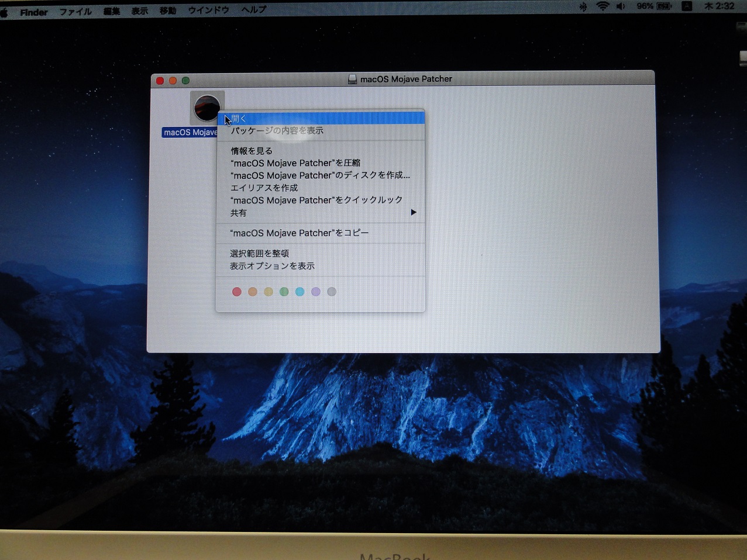Close the macOS Mojave Patcher window
Viewport: 747px width, 560px height.
point(160,81)
